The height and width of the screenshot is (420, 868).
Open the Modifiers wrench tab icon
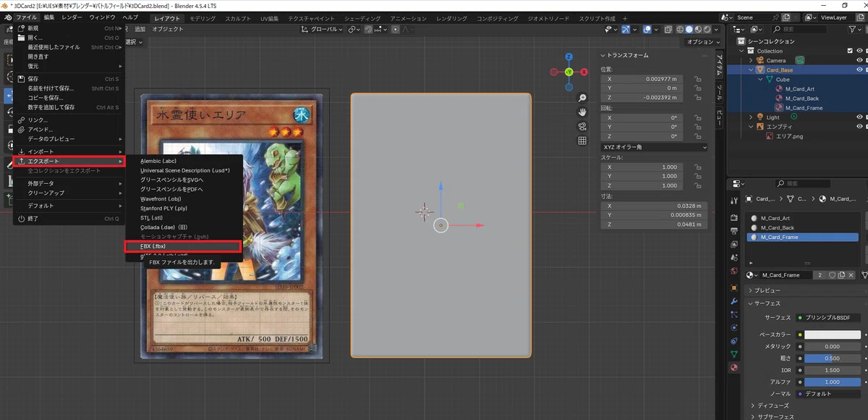[733, 301]
